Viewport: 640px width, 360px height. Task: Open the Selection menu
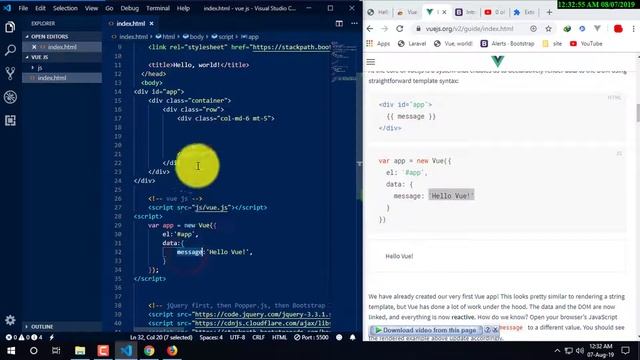pos(65,8)
